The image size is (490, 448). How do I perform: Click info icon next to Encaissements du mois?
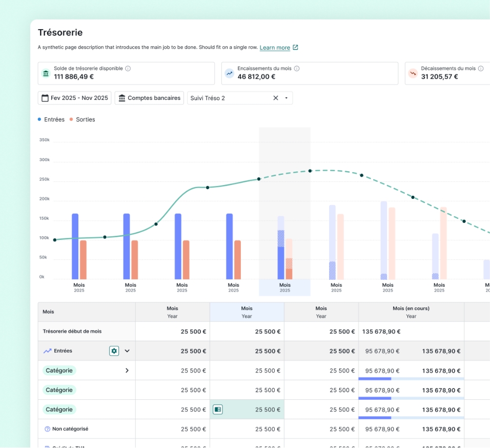pos(297,68)
